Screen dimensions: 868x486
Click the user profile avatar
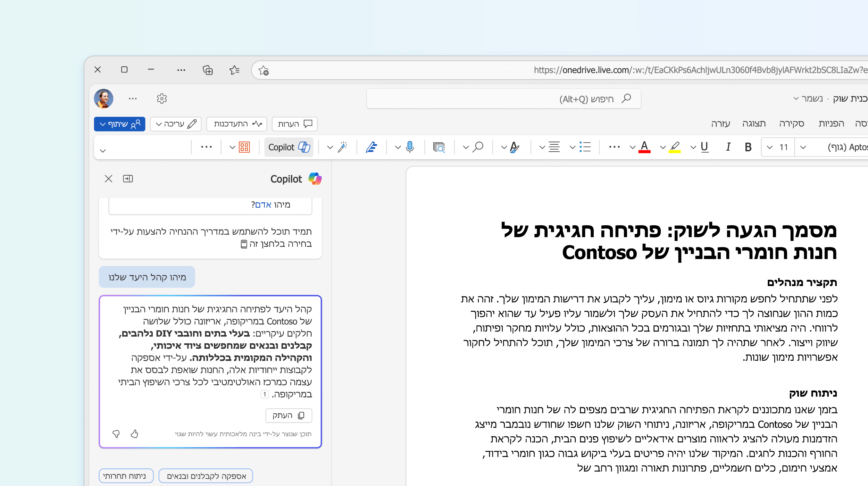103,99
